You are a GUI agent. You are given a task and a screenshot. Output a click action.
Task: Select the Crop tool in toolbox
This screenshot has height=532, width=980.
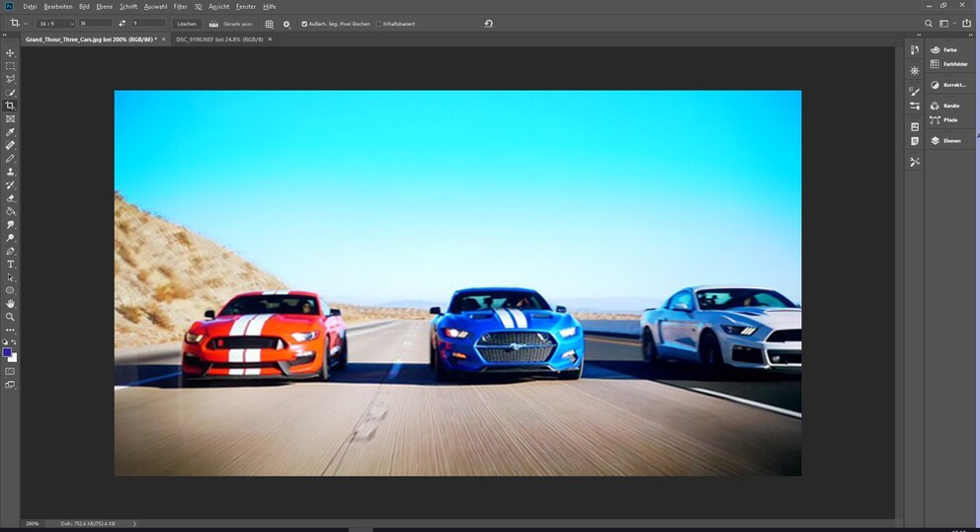point(10,106)
